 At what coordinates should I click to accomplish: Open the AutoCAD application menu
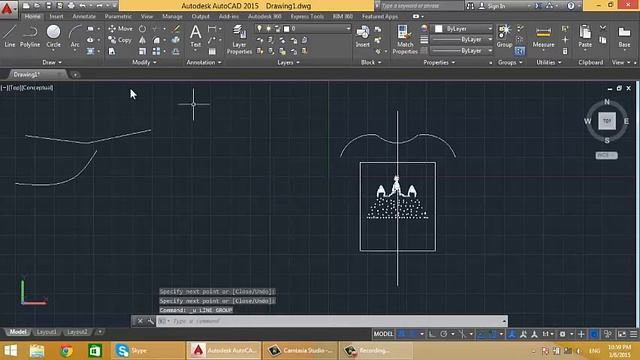tap(7, 9)
